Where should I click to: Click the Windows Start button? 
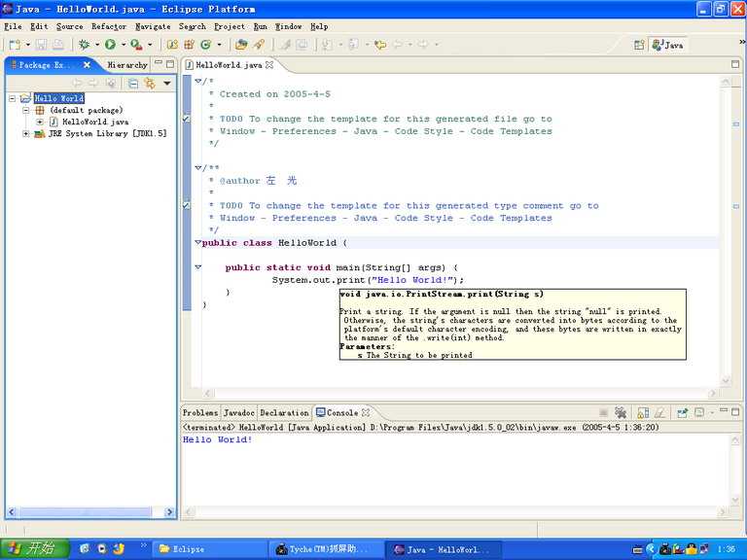click(x=34, y=549)
